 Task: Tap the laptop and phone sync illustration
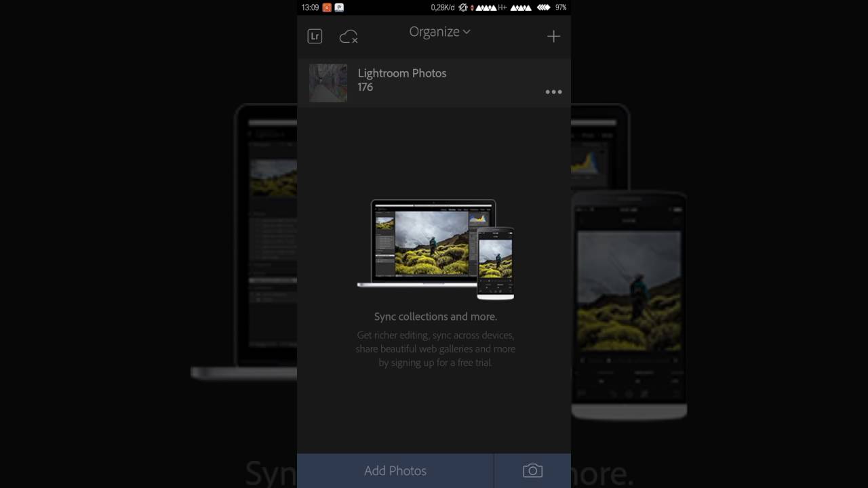click(435, 249)
